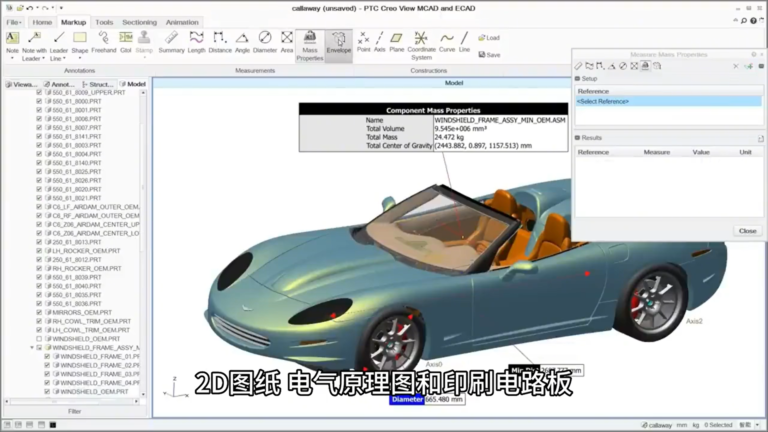Viewport: 768px width, 432px height.
Task: Click the delete X icon in Measure panel
Action: coord(736,66)
